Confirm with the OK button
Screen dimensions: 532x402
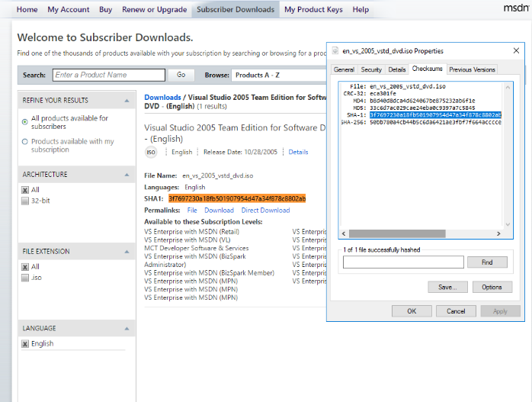[x=412, y=311]
